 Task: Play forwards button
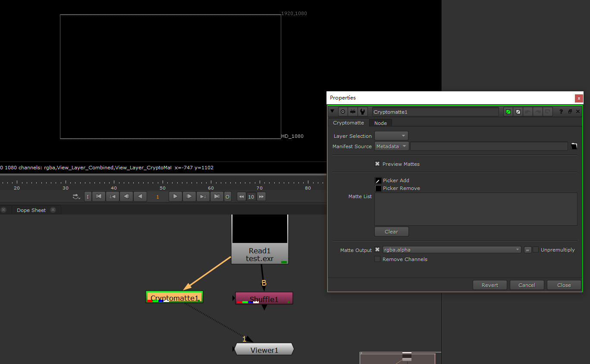pyautogui.click(x=175, y=196)
